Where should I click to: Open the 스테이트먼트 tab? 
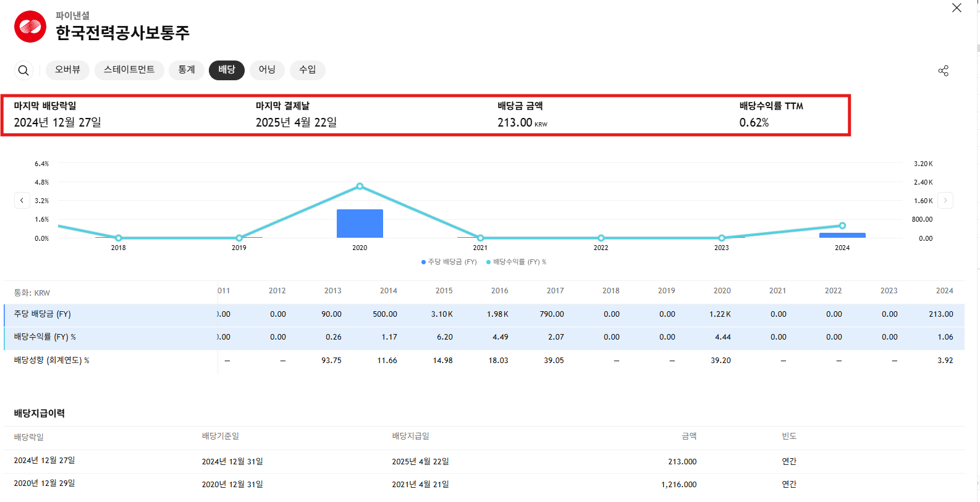click(129, 70)
